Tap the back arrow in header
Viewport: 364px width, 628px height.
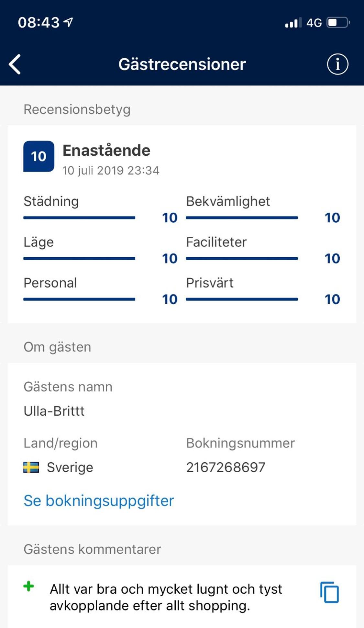15,64
